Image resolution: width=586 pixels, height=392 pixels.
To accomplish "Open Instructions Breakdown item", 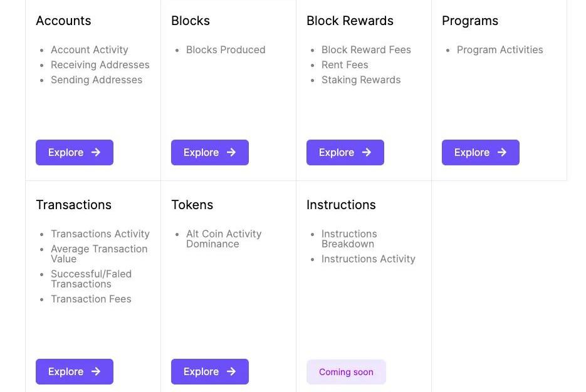I will point(349,239).
